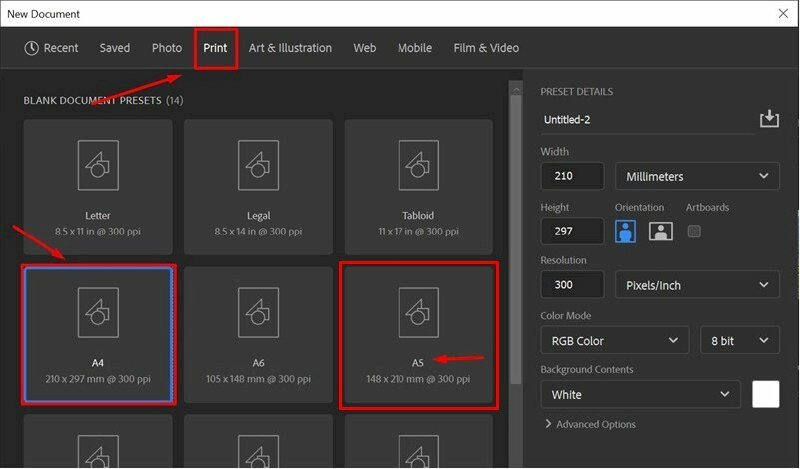Select the A5 document preset
The width and height of the screenshot is (800, 469).
click(x=418, y=335)
